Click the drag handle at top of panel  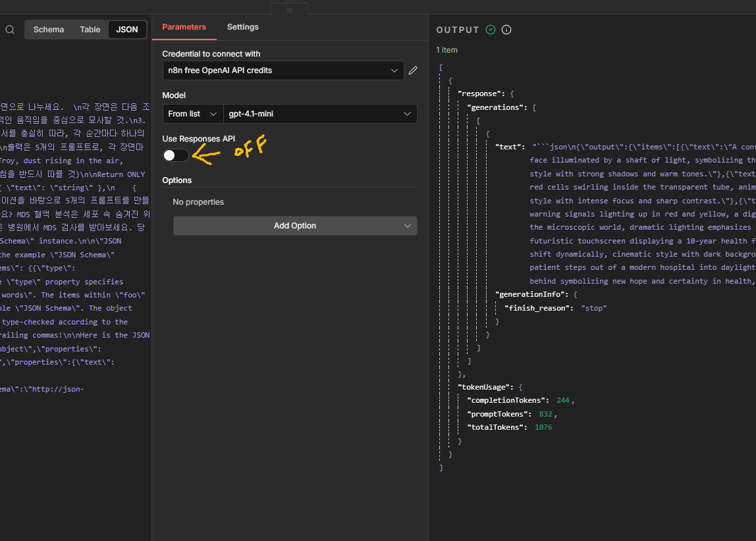point(289,10)
